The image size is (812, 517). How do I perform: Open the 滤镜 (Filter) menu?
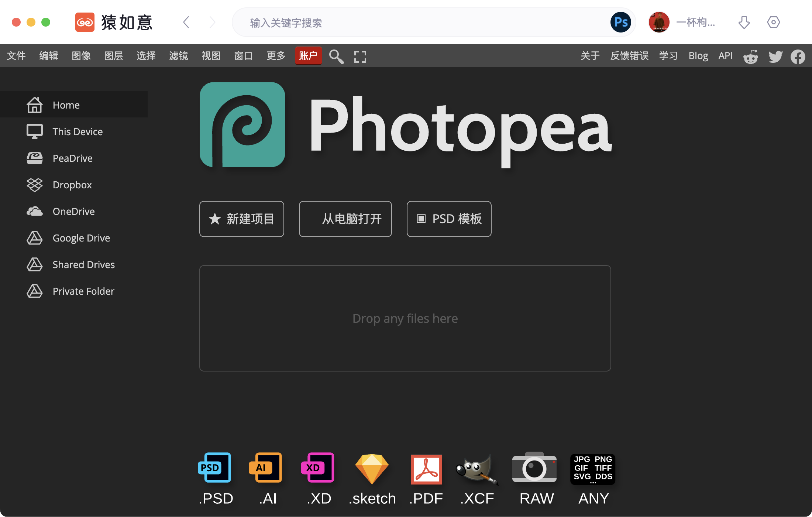179,56
